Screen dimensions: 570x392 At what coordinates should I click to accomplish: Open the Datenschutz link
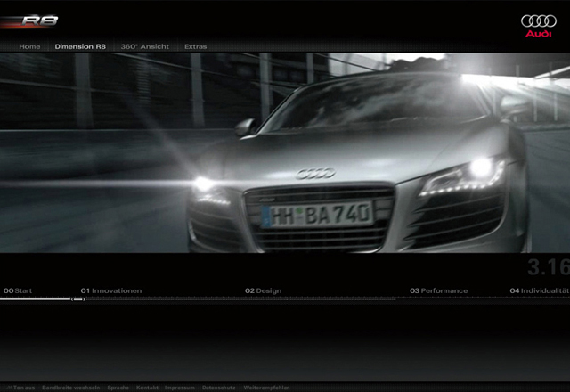(219, 388)
